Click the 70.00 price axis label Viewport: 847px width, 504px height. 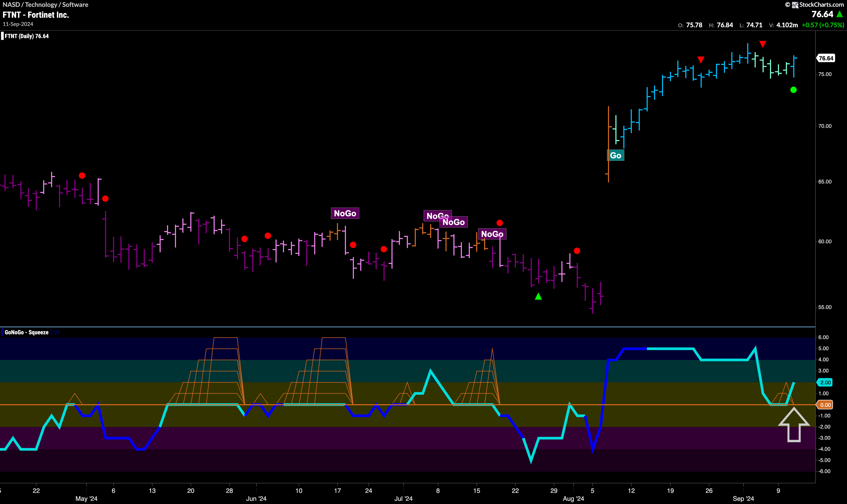[x=825, y=126]
